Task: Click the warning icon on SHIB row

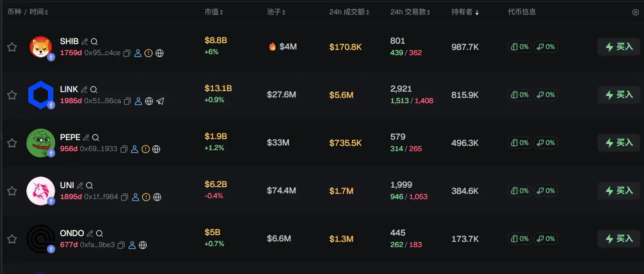Action: 149,53
